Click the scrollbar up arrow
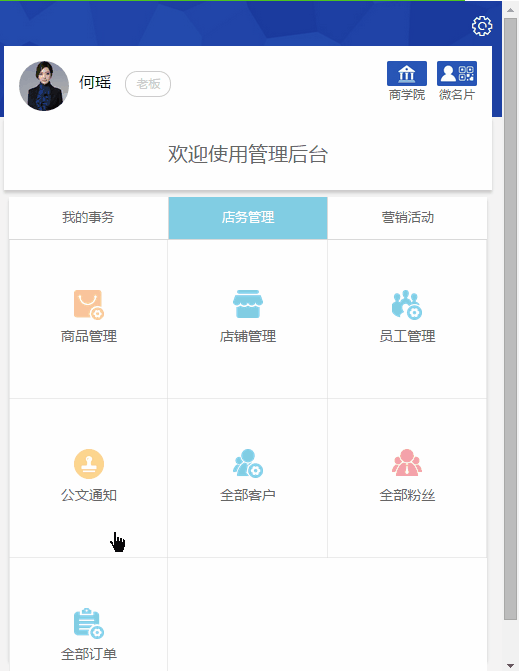Screen dimensions: 519x671 coord(510,9)
